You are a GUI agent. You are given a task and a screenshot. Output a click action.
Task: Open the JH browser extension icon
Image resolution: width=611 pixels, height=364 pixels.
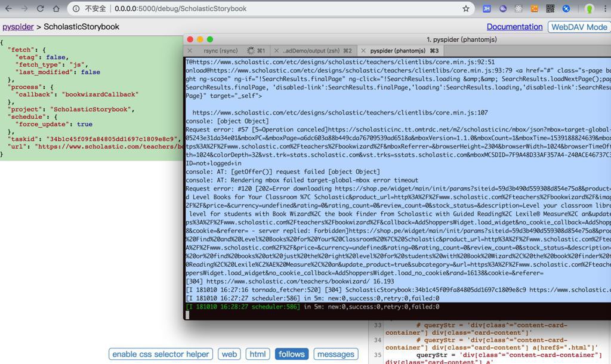(487, 8)
